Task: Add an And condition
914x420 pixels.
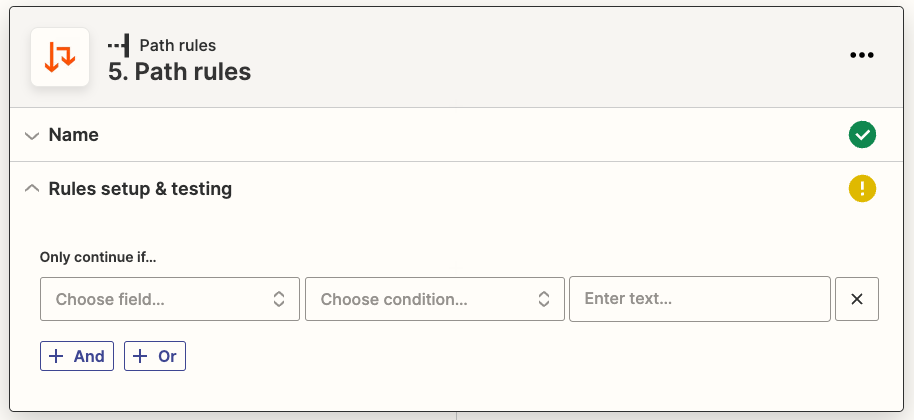Action: pyautogui.click(x=77, y=356)
